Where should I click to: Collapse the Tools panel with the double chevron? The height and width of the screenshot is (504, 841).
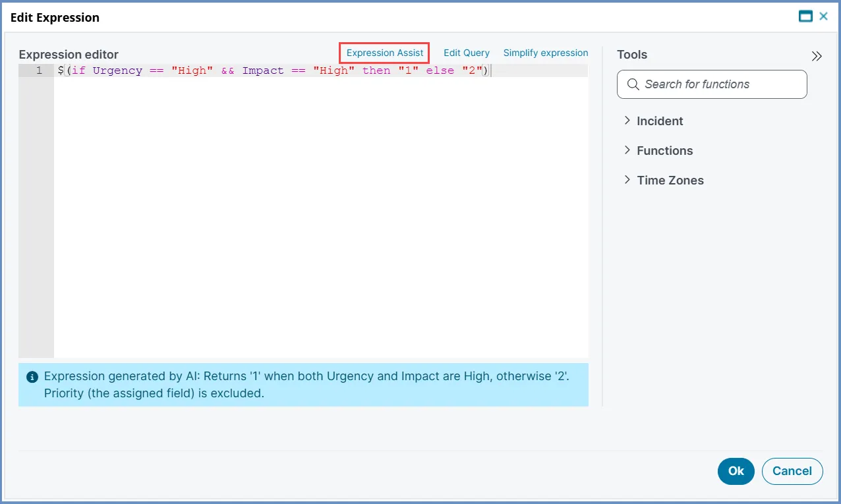(817, 56)
